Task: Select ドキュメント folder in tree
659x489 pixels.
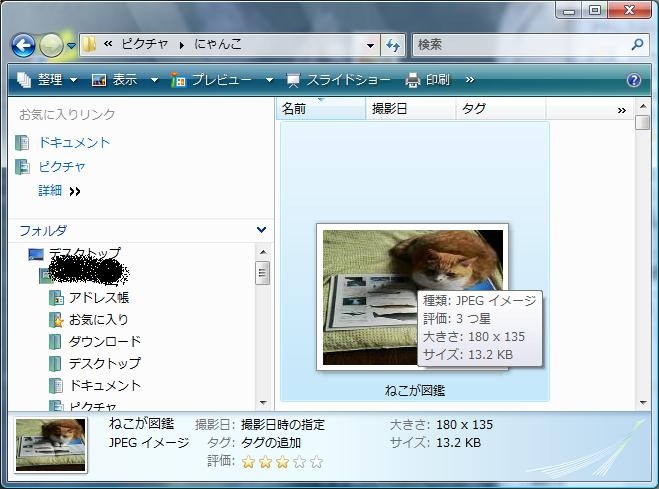Action: coord(105,385)
